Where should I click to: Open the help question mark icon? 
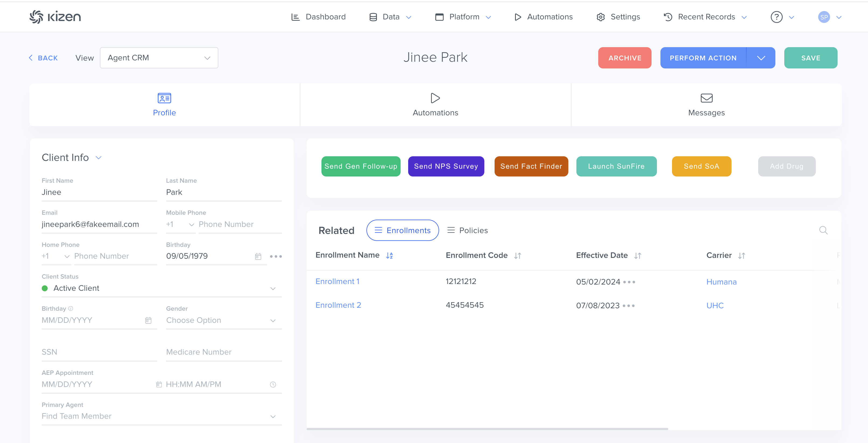[776, 17]
